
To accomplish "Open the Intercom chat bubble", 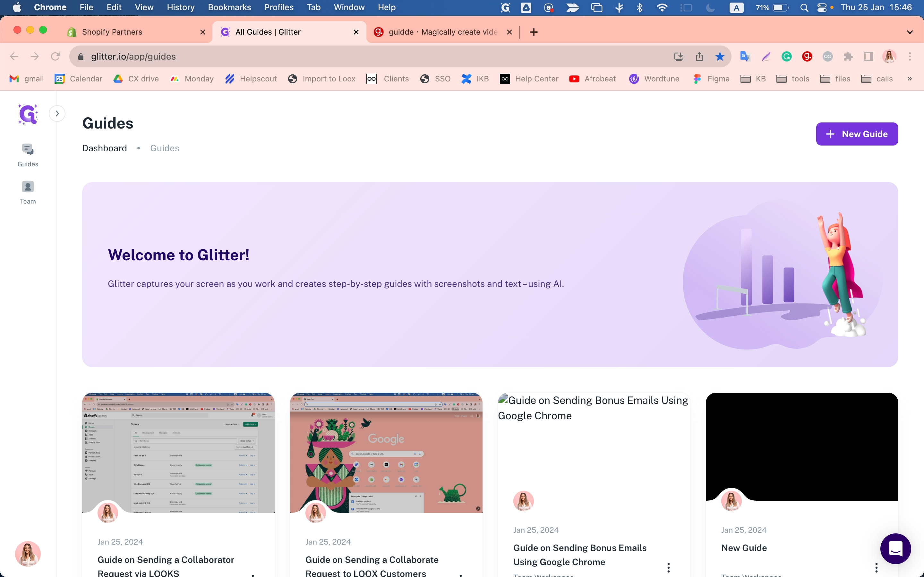I will coord(895,548).
